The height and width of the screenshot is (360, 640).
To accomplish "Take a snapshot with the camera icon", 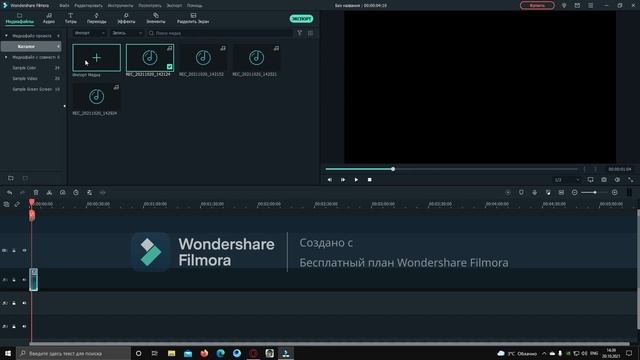I will coord(604,180).
